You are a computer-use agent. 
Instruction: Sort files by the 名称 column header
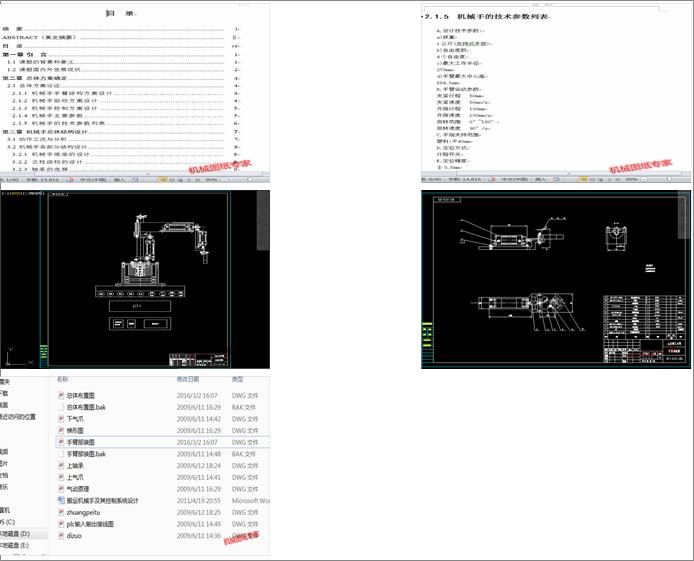click(62, 379)
